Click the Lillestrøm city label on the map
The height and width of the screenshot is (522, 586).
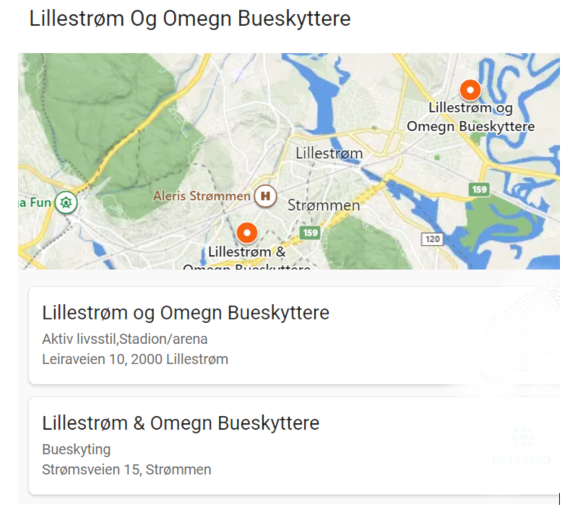(329, 153)
